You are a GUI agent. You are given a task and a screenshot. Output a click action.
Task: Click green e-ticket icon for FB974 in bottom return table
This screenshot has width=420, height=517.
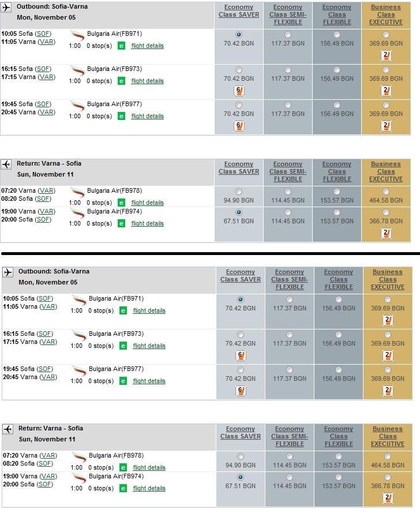pos(123,488)
